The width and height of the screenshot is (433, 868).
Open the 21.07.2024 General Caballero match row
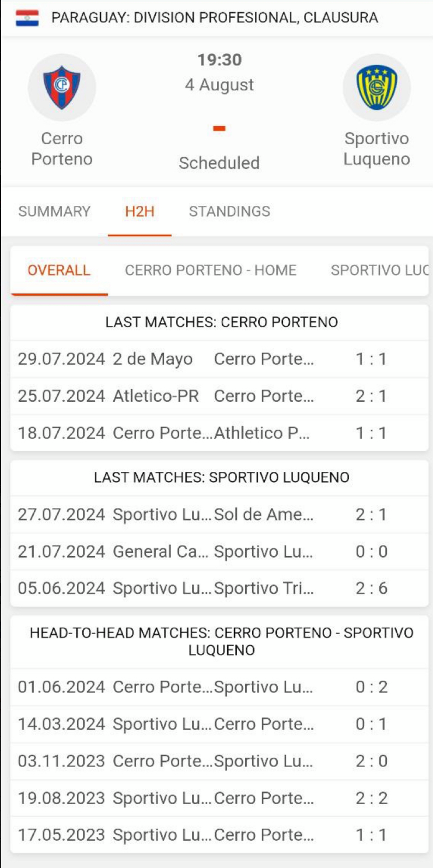219,552
